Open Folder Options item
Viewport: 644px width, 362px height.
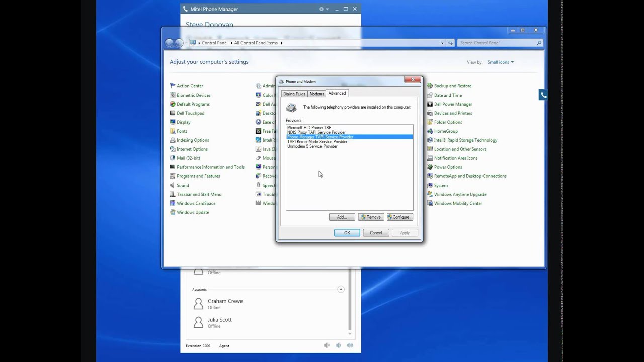448,122
